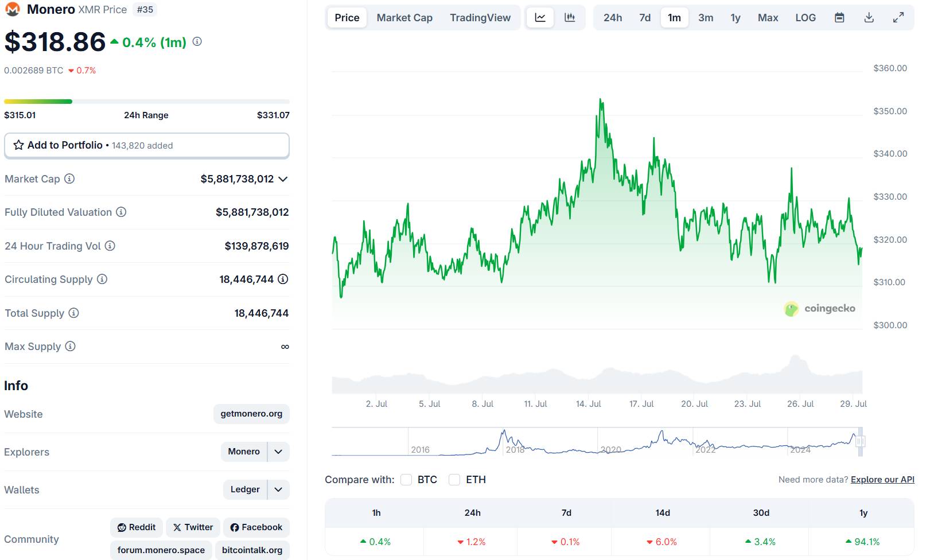Viewport: 926px width, 560px height.
Task: Toggle the LOG scale option
Action: coord(806,18)
